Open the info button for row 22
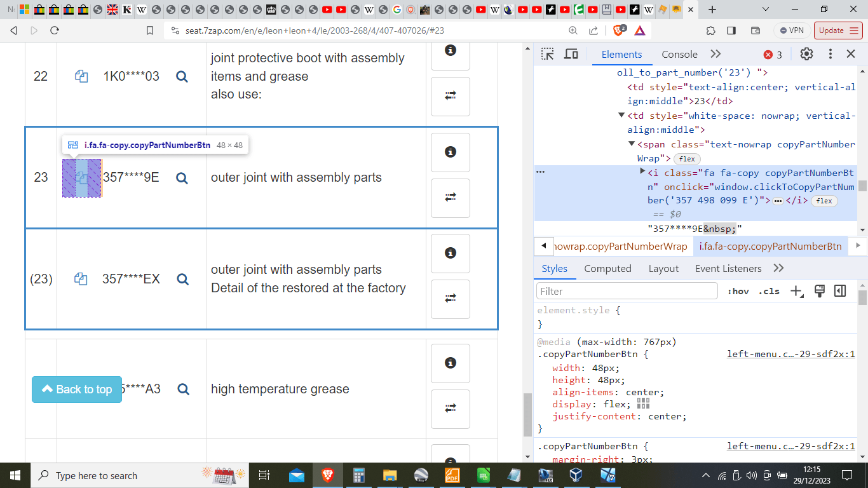The width and height of the screenshot is (868, 488). click(450, 50)
